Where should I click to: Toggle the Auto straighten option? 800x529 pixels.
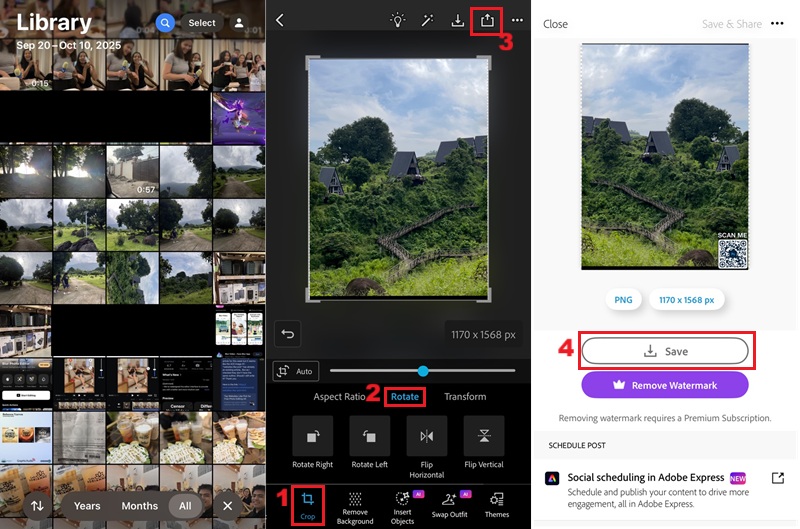[x=294, y=371]
